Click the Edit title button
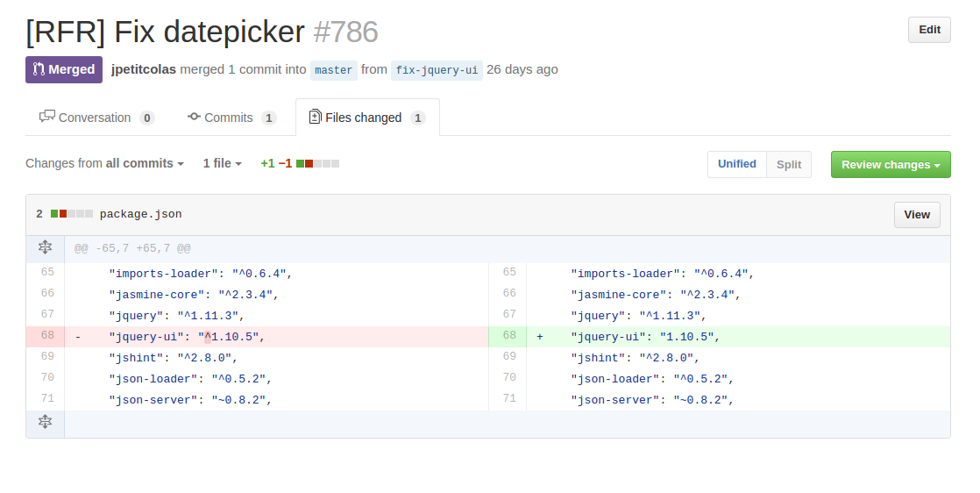Screen dimensions: 980x493 pyautogui.click(x=929, y=30)
